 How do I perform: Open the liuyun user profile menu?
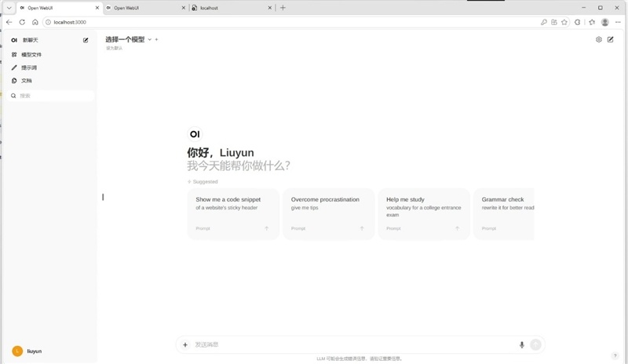51,351
